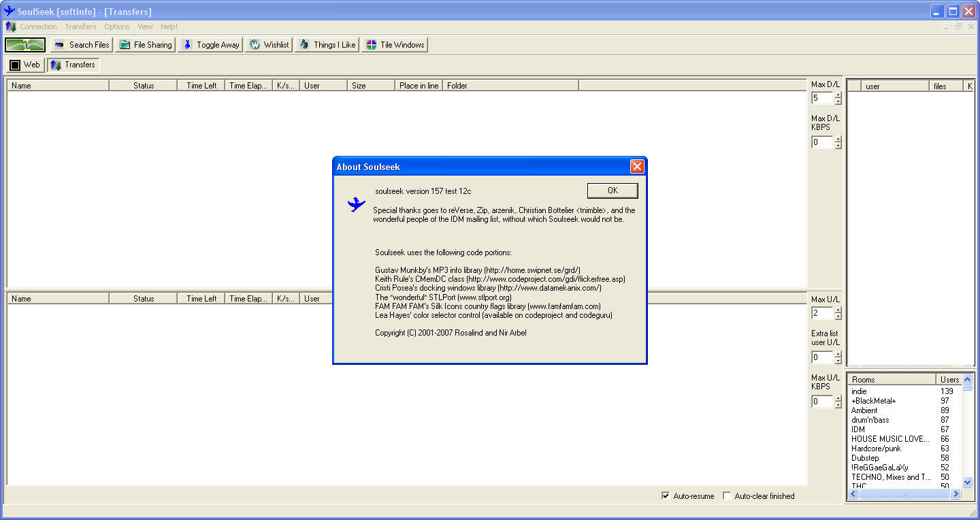Decrease Max U/L with down arrow

pyautogui.click(x=838, y=316)
